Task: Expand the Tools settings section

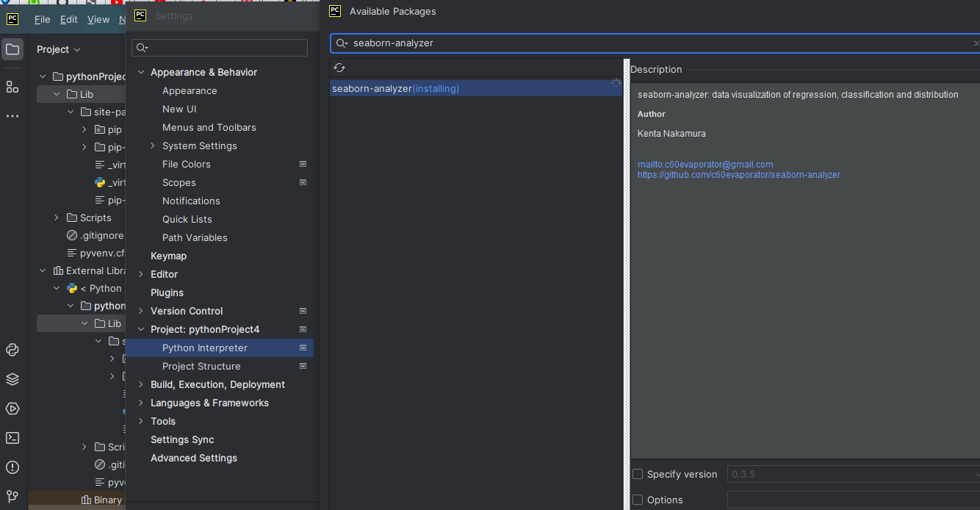Action: (x=141, y=421)
